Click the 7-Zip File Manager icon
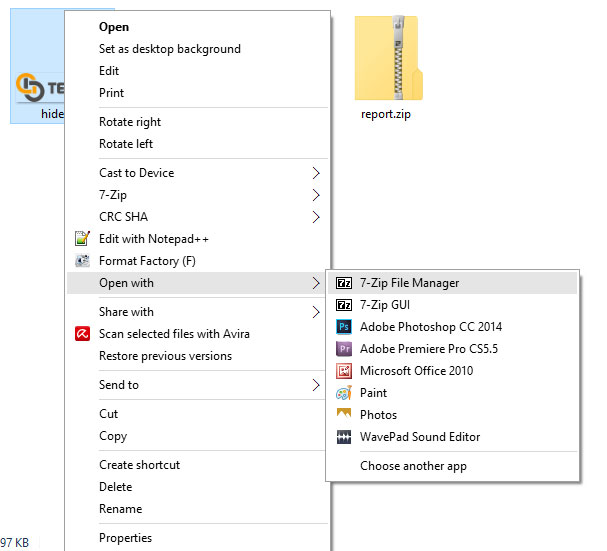This screenshot has width=607, height=551. tap(344, 283)
